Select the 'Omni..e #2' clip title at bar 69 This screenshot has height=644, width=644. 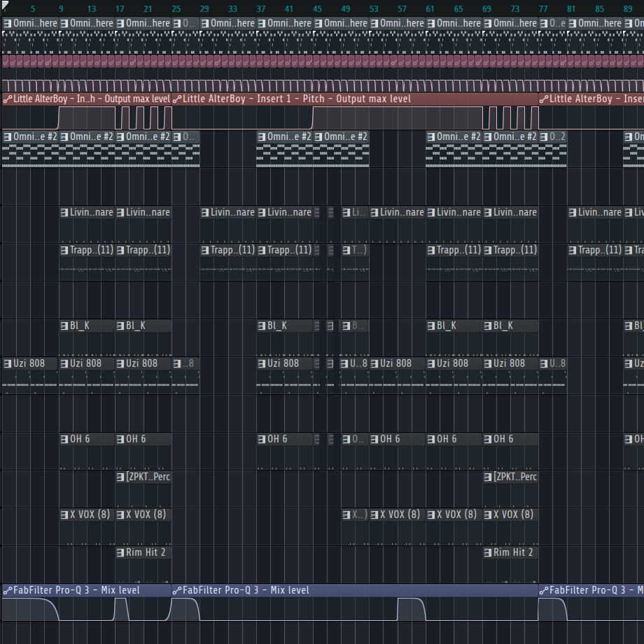tap(515, 136)
